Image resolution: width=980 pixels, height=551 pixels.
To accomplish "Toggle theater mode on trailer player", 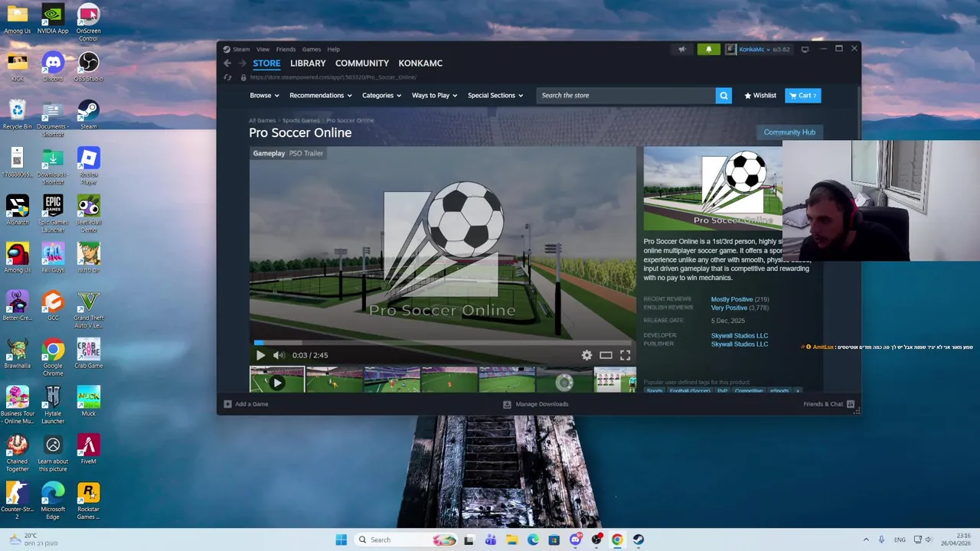I will [606, 355].
